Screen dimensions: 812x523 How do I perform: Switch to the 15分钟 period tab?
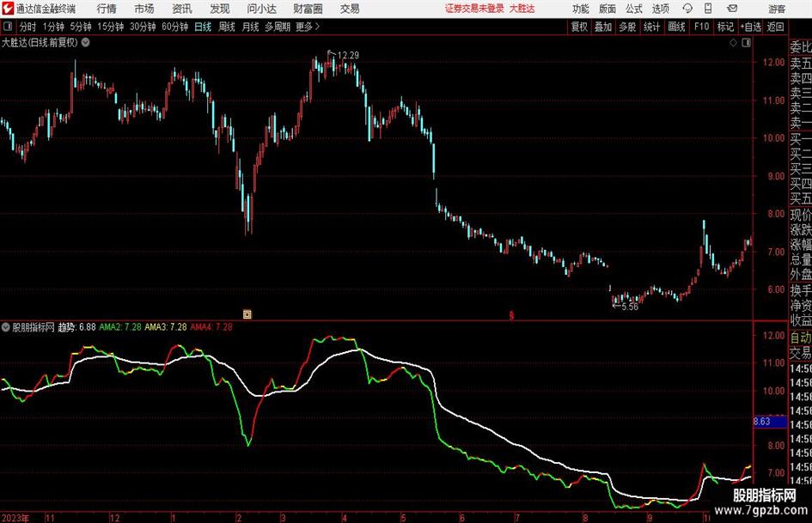[x=110, y=27]
